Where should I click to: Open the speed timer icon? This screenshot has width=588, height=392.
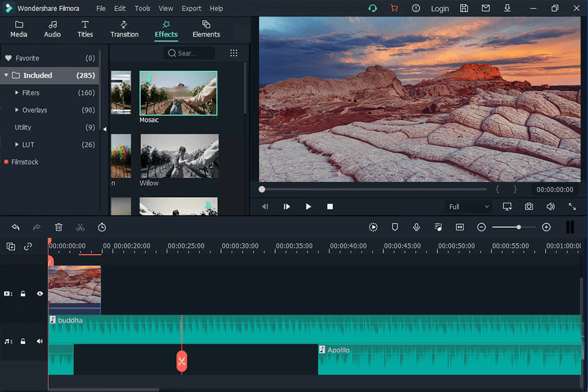click(x=102, y=227)
